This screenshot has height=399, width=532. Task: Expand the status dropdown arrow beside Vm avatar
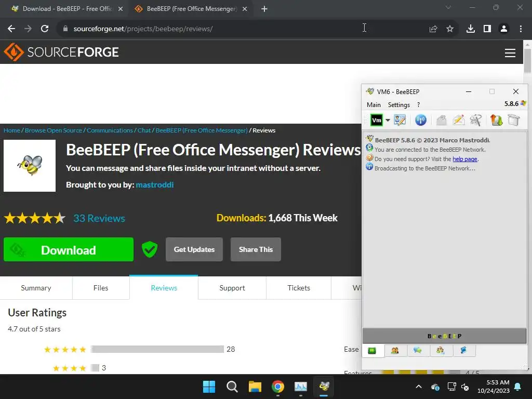388,120
